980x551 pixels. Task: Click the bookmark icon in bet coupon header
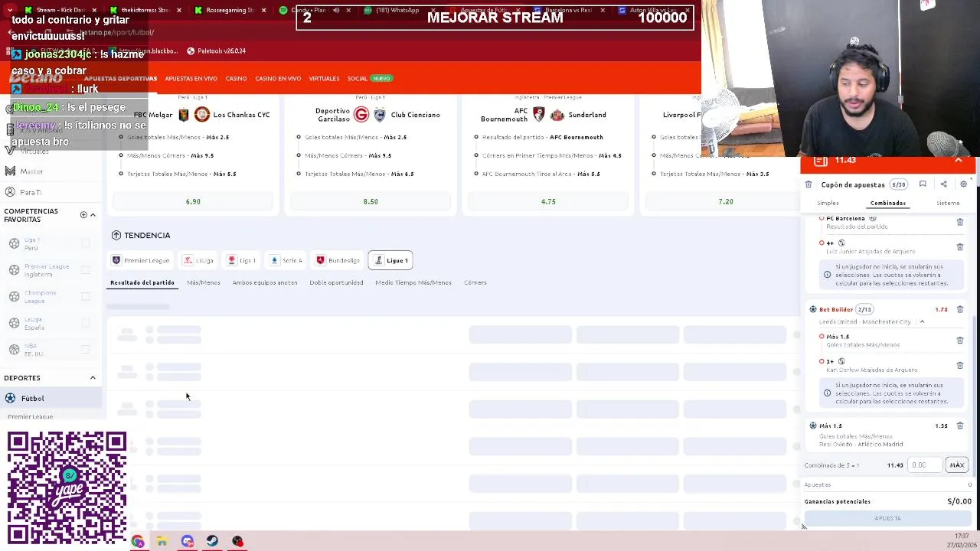click(923, 184)
